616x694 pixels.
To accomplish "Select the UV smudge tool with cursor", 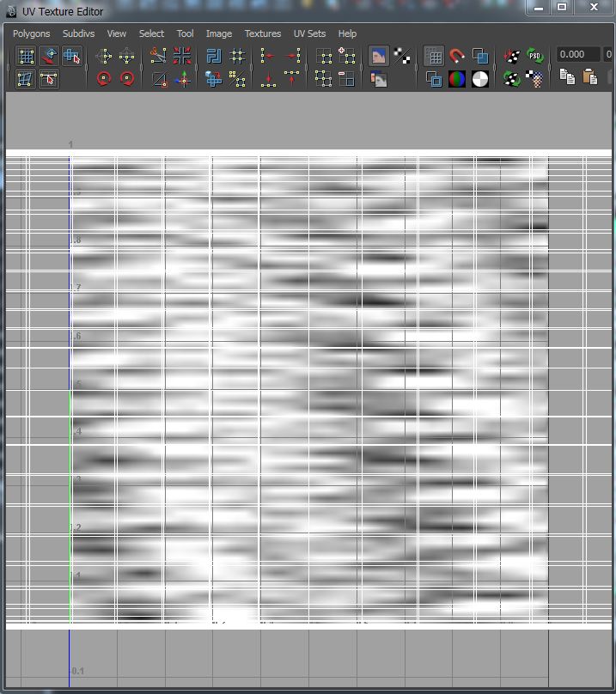I will pos(49,79).
